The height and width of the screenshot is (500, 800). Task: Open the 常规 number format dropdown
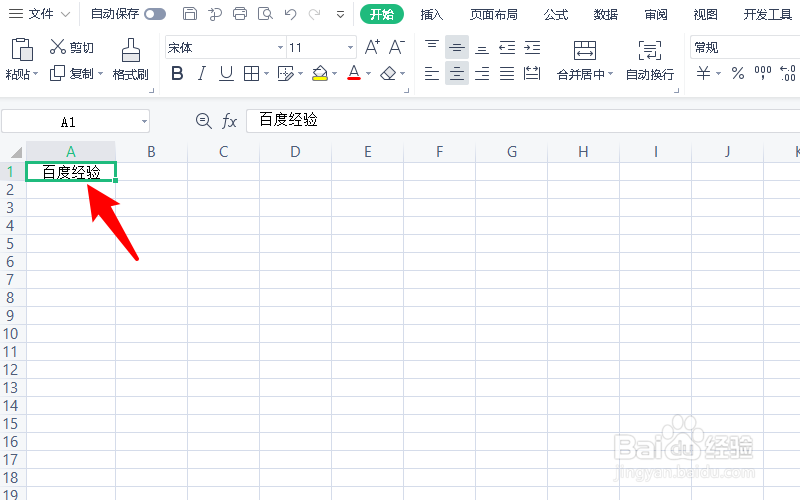pyautogui.click(x=745, y=47)
